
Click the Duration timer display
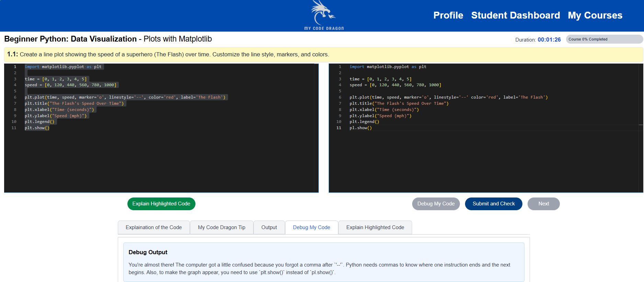click(549, 40)
